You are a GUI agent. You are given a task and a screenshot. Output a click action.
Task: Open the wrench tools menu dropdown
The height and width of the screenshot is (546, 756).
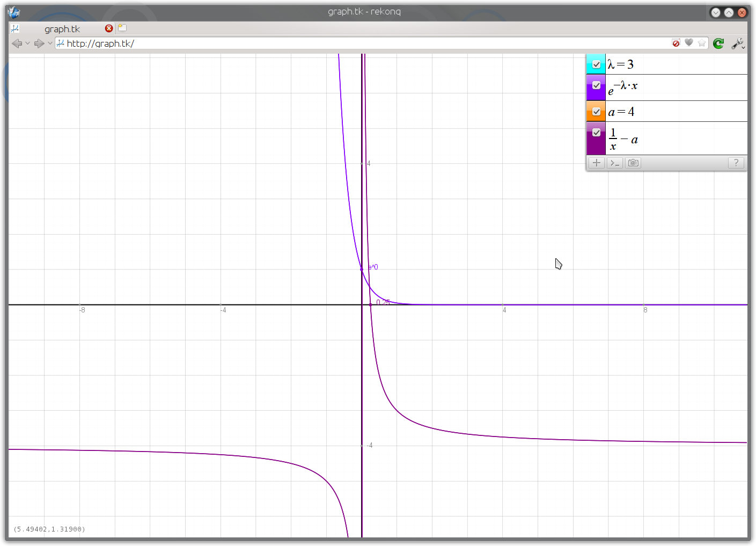[x=738, y=43]
